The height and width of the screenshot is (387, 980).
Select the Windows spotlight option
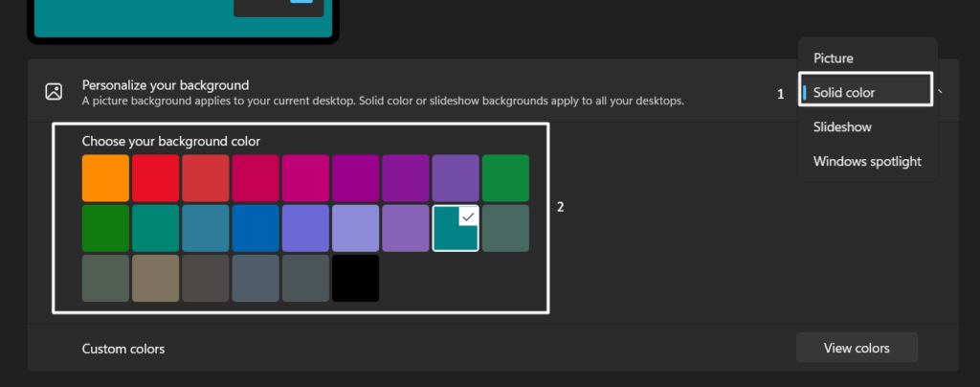pos(867,161)
